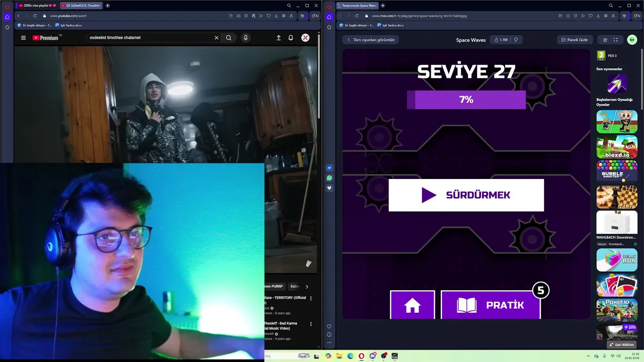Open options for 'Bad Karma' video
Image resolution: width=644 pixels, height=362 pixels.
pos(310,324)
